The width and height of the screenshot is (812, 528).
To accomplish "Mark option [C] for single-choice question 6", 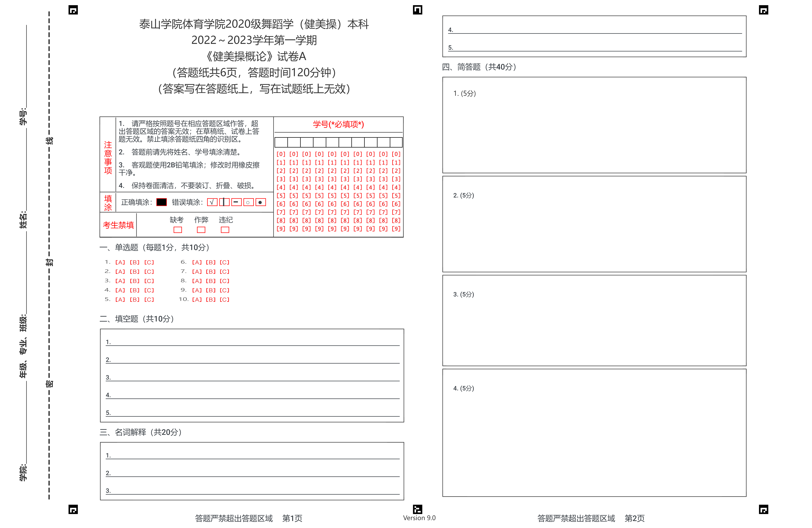I will coord(224,262).
